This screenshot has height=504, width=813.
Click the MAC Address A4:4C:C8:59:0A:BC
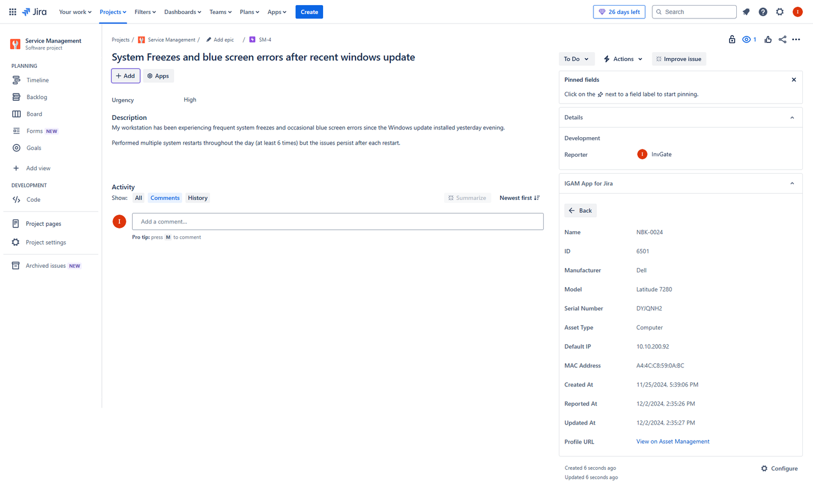click(x=660, y=366)
